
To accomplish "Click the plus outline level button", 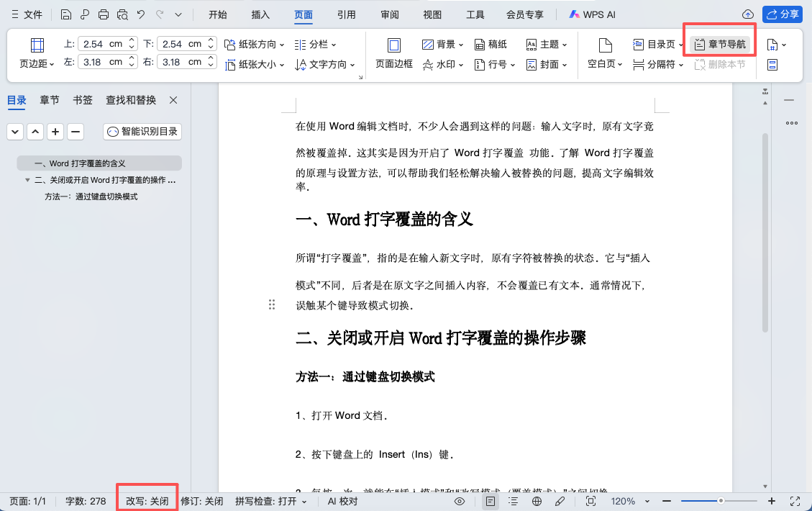I will 55,132.
